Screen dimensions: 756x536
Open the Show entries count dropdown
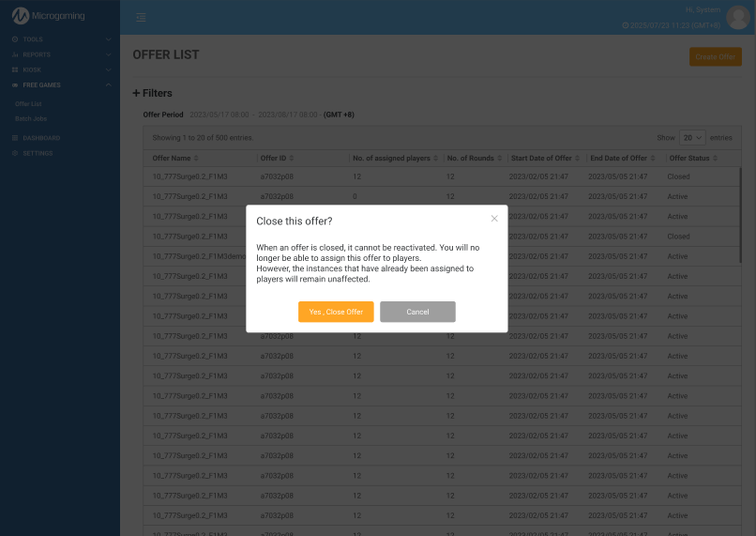click(x=692, y=137)
